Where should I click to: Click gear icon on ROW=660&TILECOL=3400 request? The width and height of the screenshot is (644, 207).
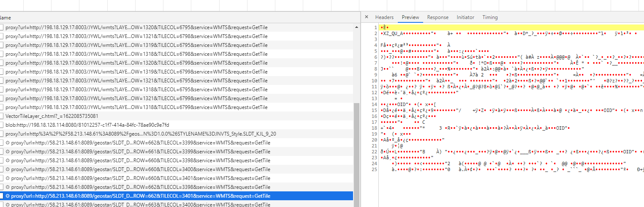click(x=8, y=169)
